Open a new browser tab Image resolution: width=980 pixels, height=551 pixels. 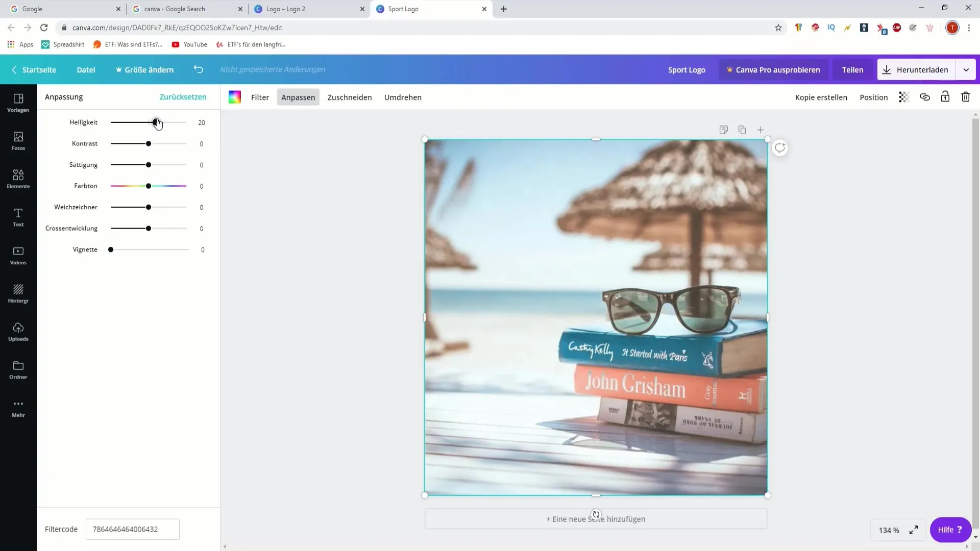(x=504, y=9)
